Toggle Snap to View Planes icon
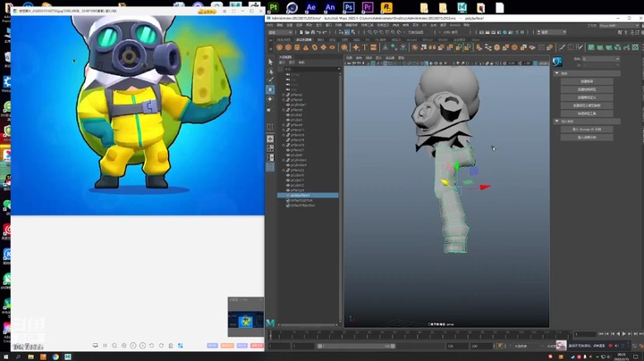The image size is (644, 361). point(393,32)
